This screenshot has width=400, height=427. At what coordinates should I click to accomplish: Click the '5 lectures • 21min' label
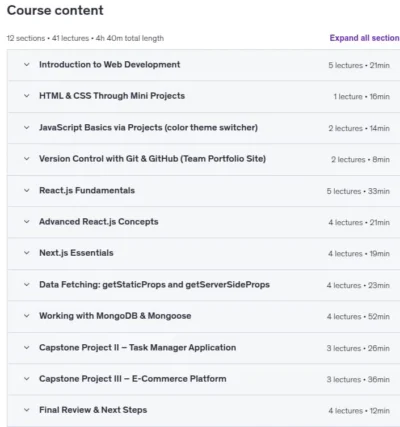point(359,65)
